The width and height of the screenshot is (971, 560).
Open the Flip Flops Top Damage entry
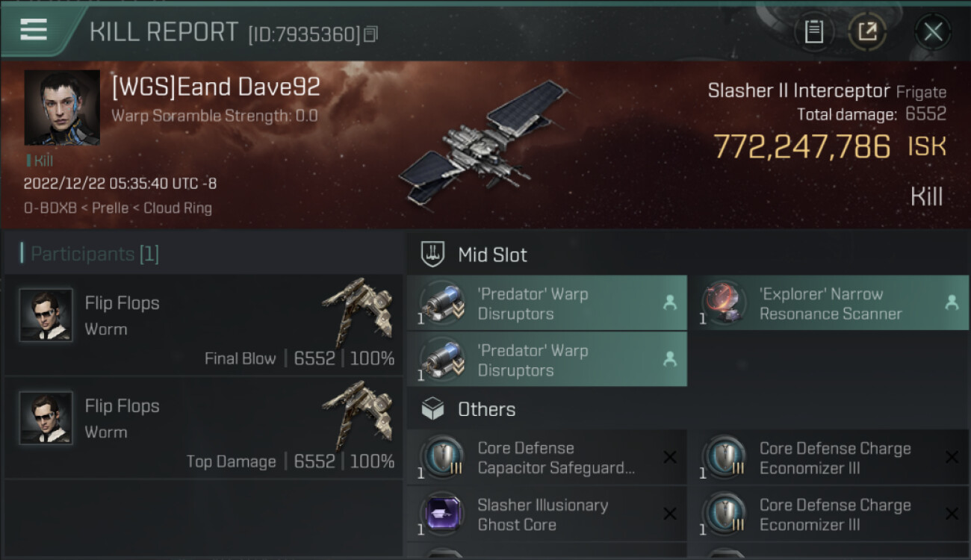click(x=203, y=427)
